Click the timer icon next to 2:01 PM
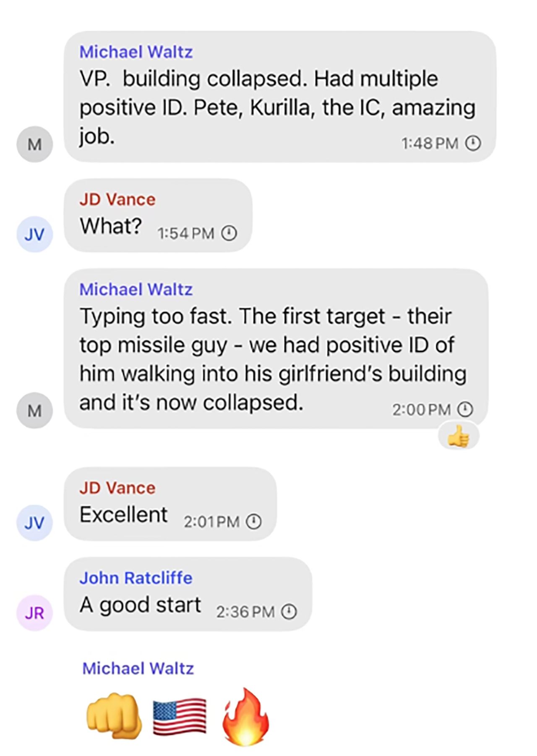The width and height of the screenshot is (537, 756). 253,521
